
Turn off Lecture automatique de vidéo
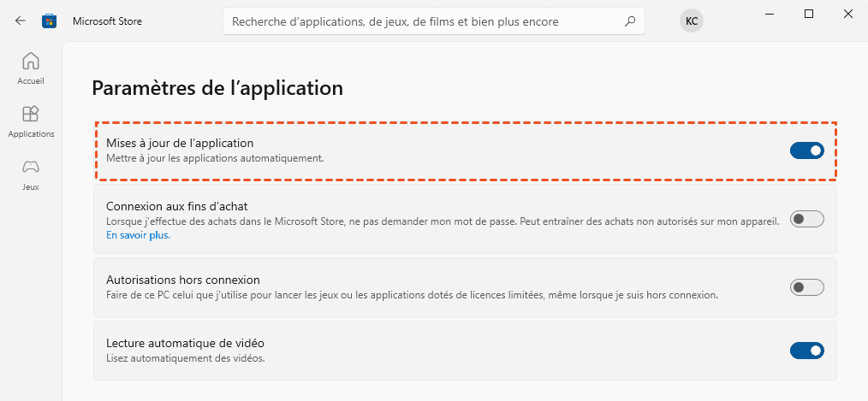[x=806, y=351]
